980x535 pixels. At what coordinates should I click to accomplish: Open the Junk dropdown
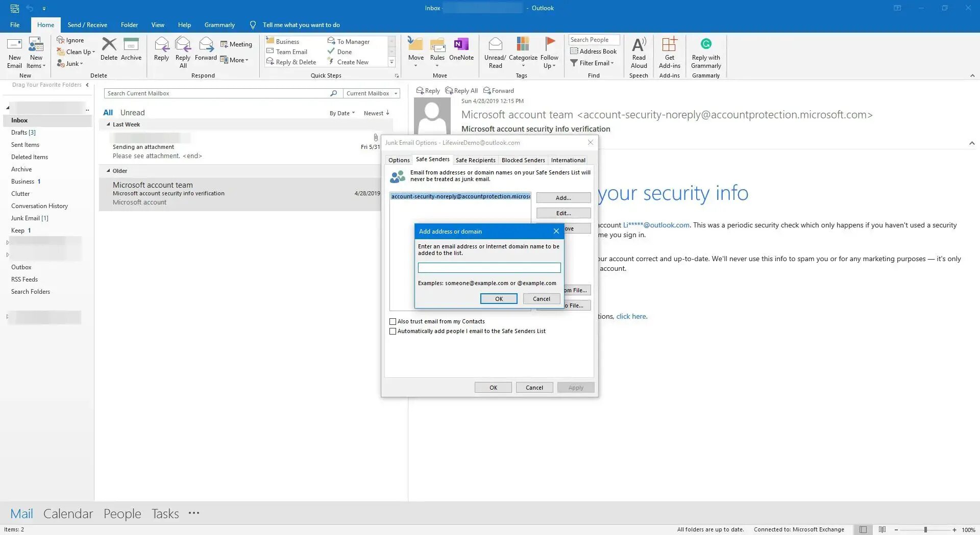coord(70,64)
